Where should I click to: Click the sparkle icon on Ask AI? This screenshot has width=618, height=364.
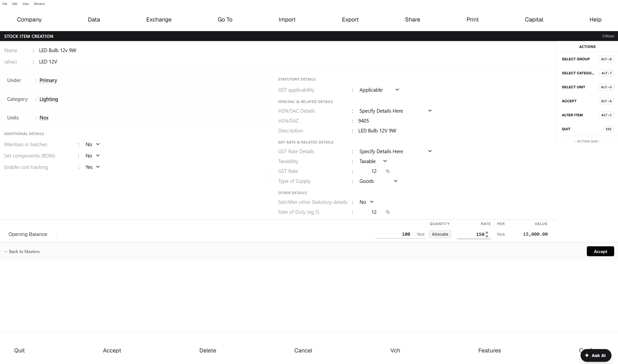tap(587, 355)
